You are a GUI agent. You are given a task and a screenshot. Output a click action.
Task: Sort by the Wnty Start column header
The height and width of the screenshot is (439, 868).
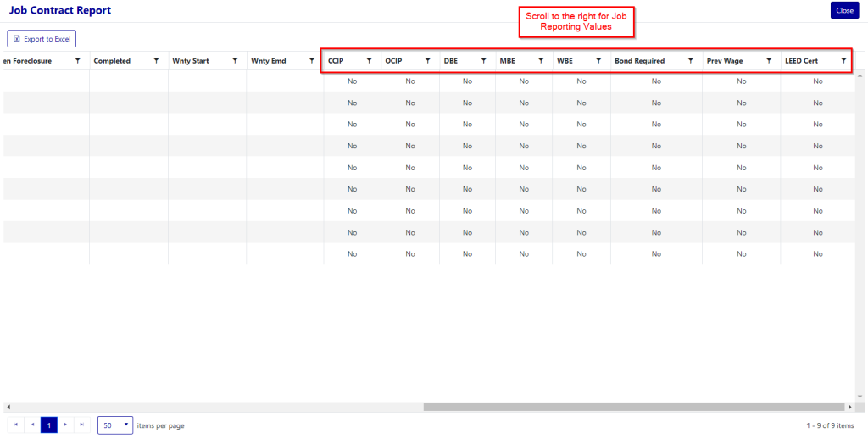tap(191, 61)
